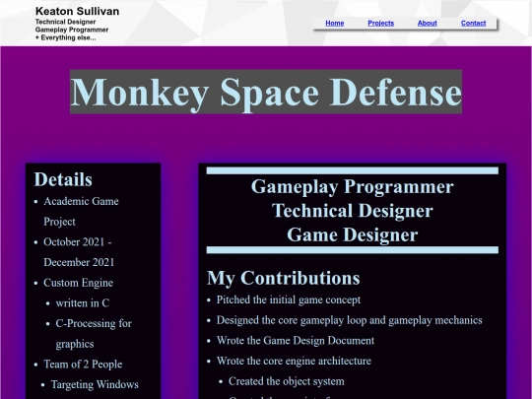Screen dimensions: 532x399
Task: Click the header 'Technical Designer' subtitle
Action: tap(65, 22)
